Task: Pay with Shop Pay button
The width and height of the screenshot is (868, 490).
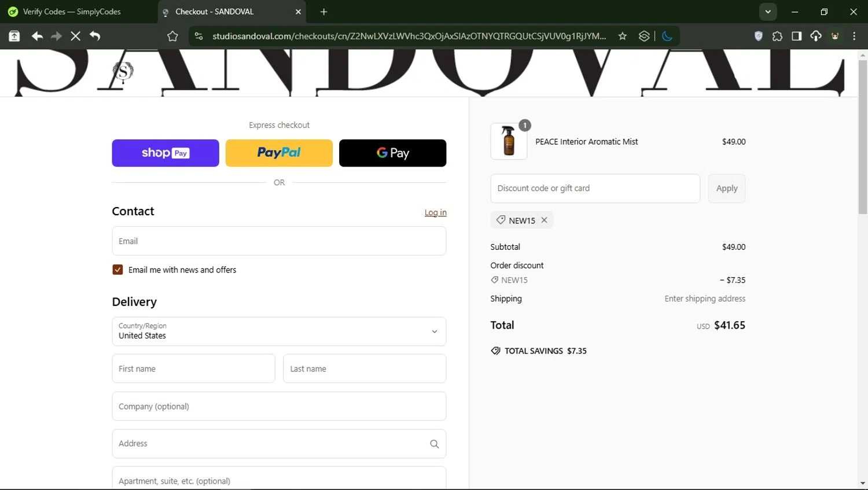Action: click(165, 153)
